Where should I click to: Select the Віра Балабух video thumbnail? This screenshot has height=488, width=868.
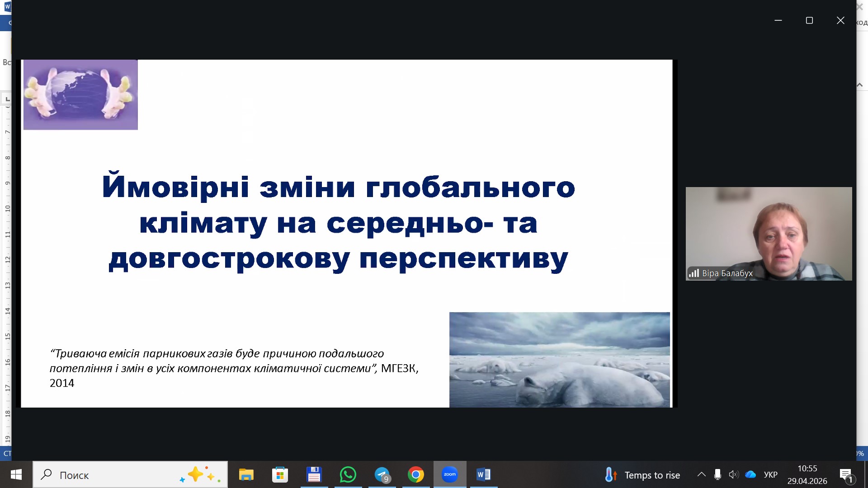pyautogui.click(x=769, y=234)
